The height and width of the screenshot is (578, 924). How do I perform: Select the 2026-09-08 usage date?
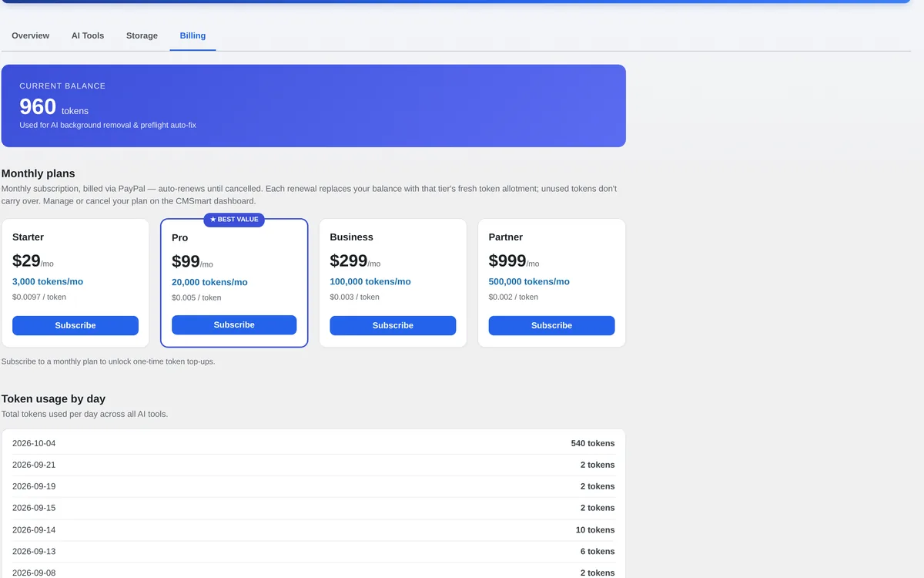click(x=34, y=573)
